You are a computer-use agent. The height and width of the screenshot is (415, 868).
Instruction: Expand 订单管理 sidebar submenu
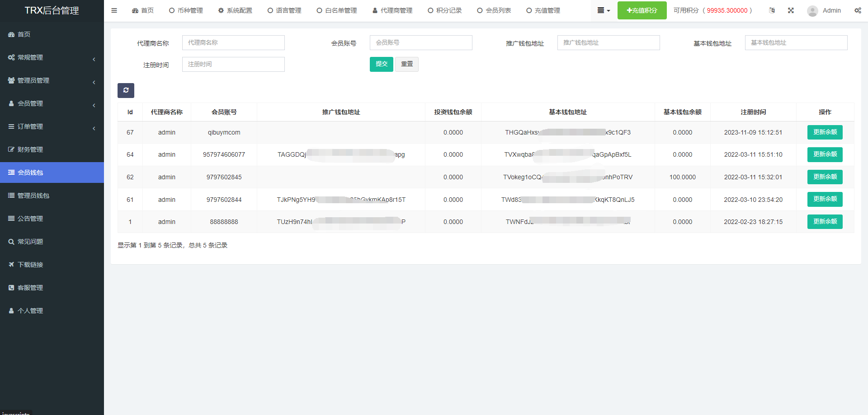point(52,126)
